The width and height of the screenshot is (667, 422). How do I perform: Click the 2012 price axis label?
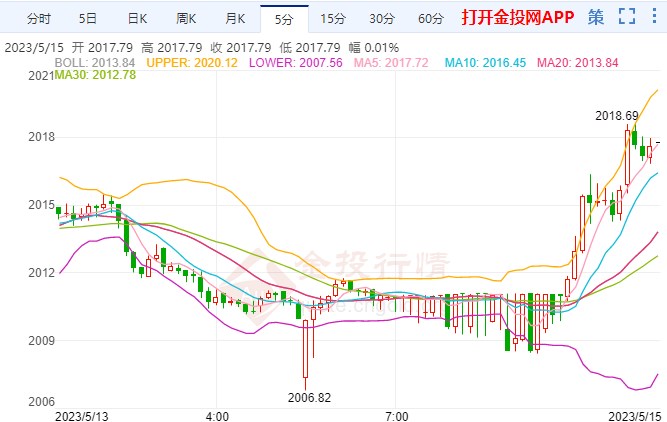click(41, 272)
